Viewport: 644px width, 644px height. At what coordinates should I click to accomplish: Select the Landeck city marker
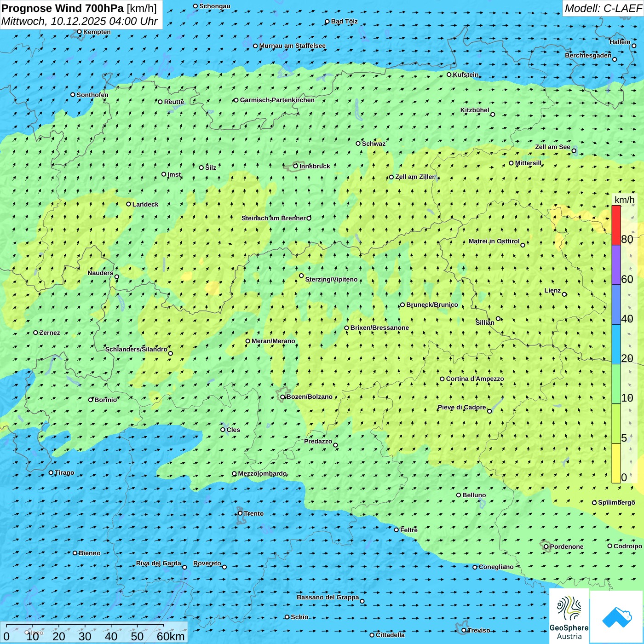click(129, 204)
